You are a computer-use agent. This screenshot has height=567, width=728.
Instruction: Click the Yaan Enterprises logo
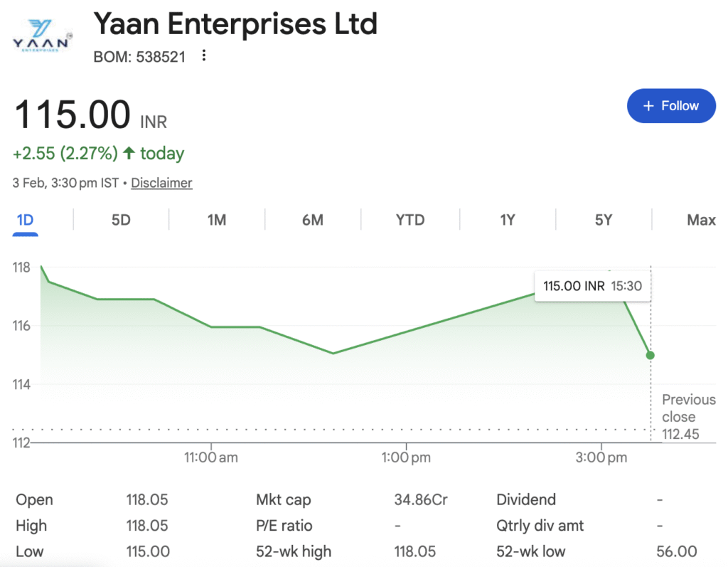[x=43, y=34]
